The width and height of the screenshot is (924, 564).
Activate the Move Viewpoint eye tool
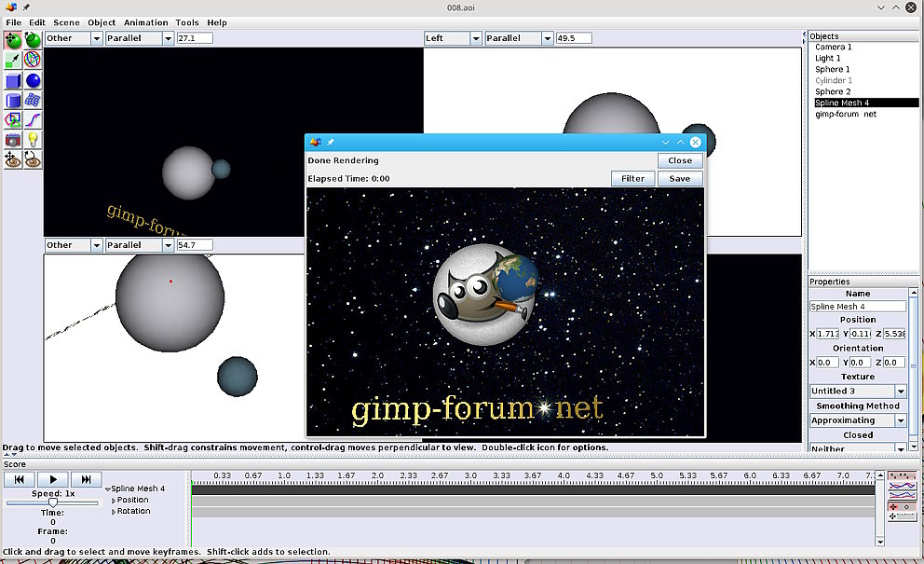13,160
